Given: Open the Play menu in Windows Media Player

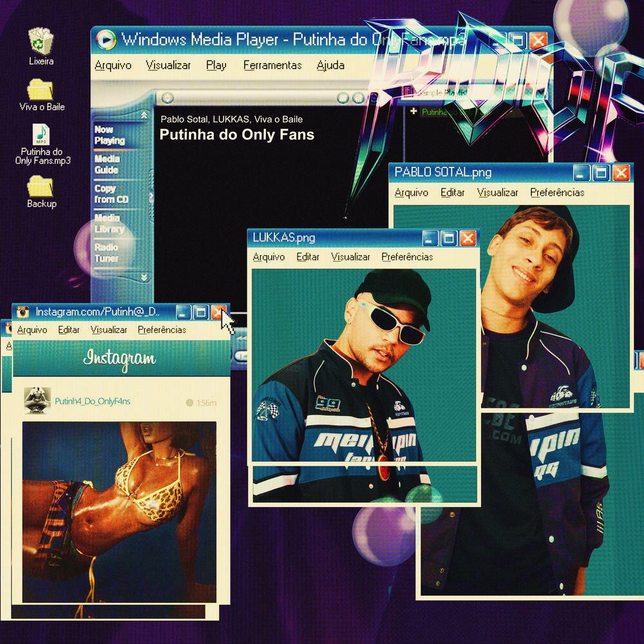Looking at the screenshot, I should pos(216,65).
